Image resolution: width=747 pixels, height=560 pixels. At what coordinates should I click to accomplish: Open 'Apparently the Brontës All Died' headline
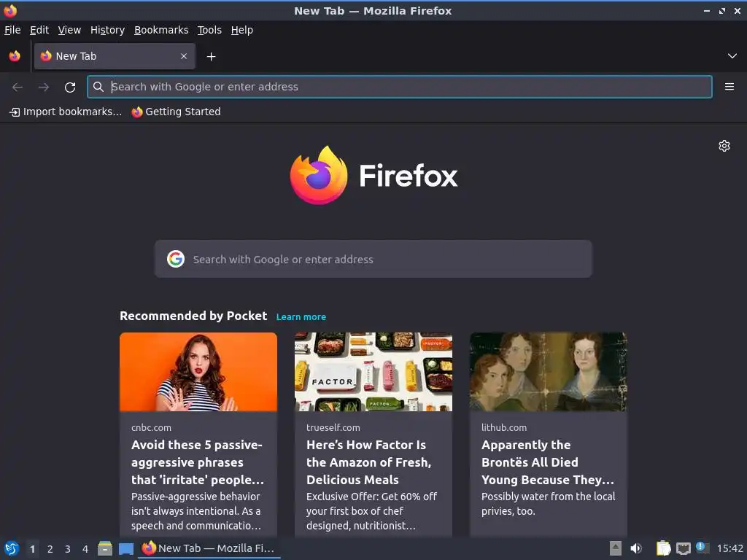tap(548, 462)
